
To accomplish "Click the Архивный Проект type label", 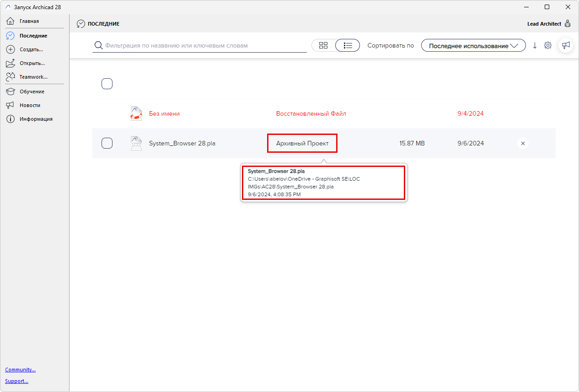I will point(302,143).
